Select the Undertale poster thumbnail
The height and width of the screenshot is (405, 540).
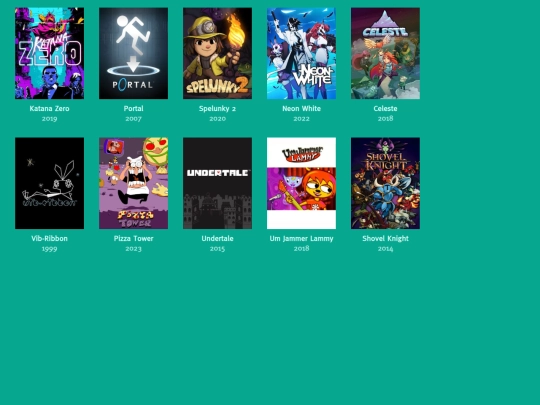pos(217,183)
